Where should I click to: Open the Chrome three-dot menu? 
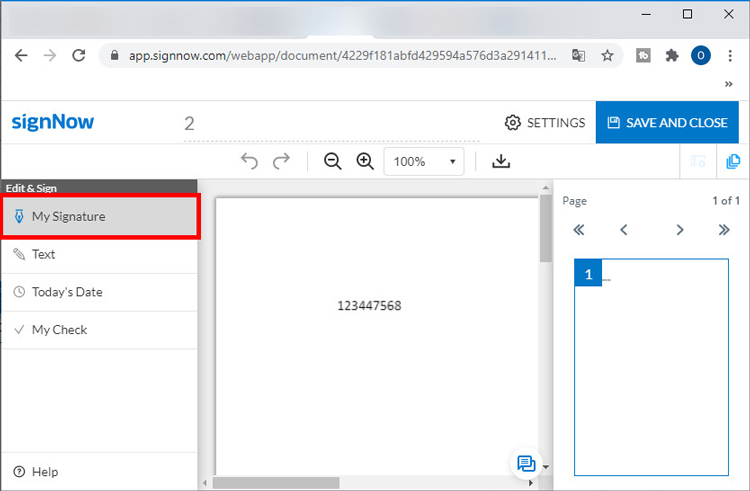tap(730, 56)
